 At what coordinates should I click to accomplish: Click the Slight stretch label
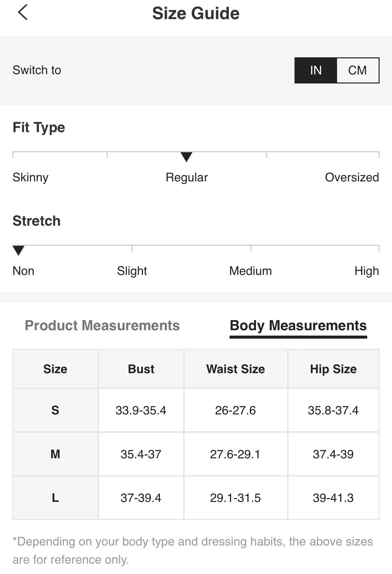(x=132, y=271)
